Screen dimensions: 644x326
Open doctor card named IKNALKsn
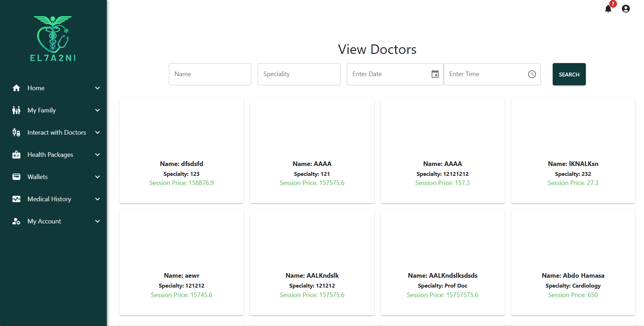tap(573, 151)
